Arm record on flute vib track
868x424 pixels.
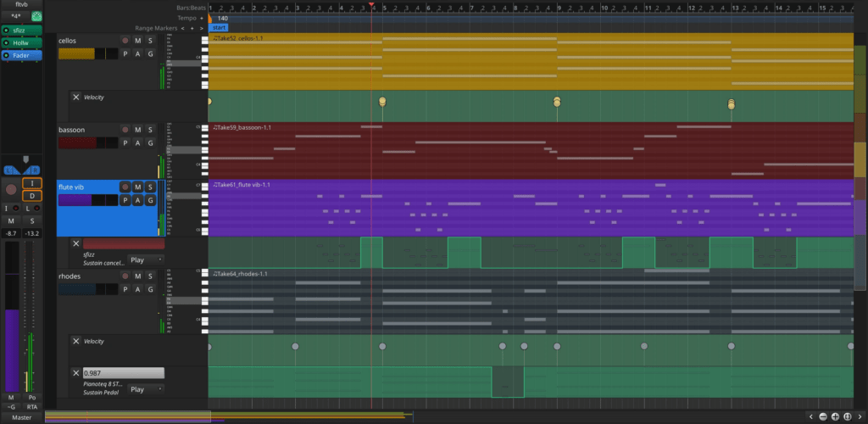click(x=125, y=187)
